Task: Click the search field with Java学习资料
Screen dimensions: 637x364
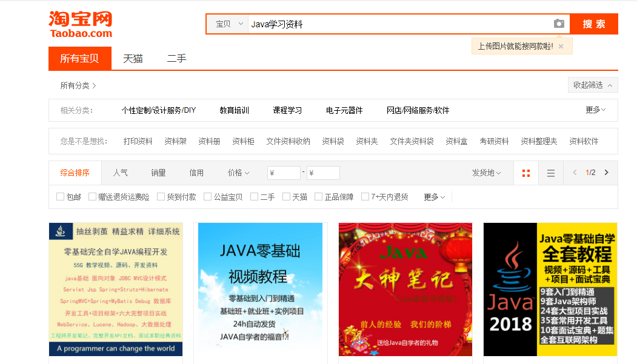Action: point(400,24)
